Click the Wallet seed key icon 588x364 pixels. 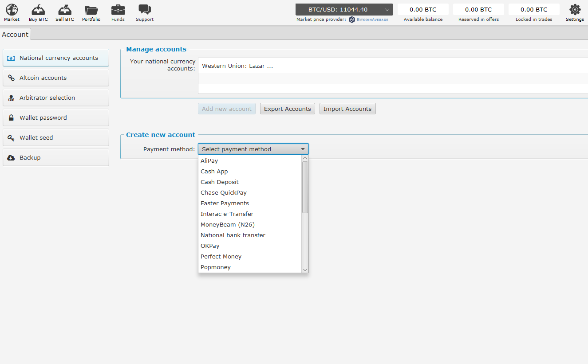pyautogui.click(x=11, y=138)
